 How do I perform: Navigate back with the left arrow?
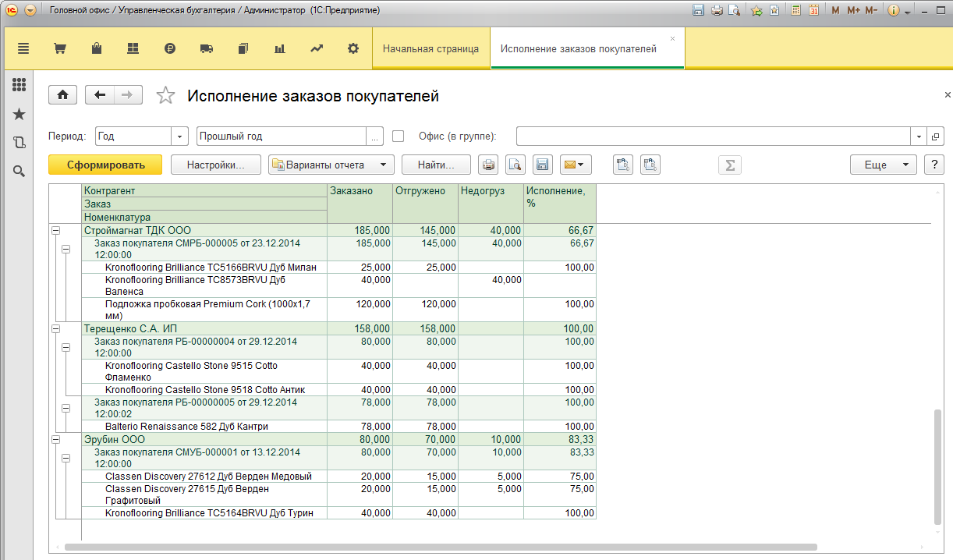click(100, 95)
